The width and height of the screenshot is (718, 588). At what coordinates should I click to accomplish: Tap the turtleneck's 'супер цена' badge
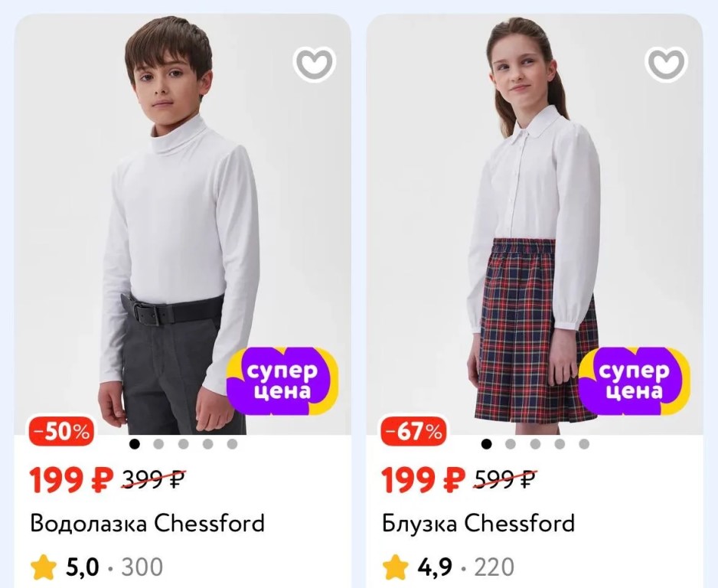282,381
